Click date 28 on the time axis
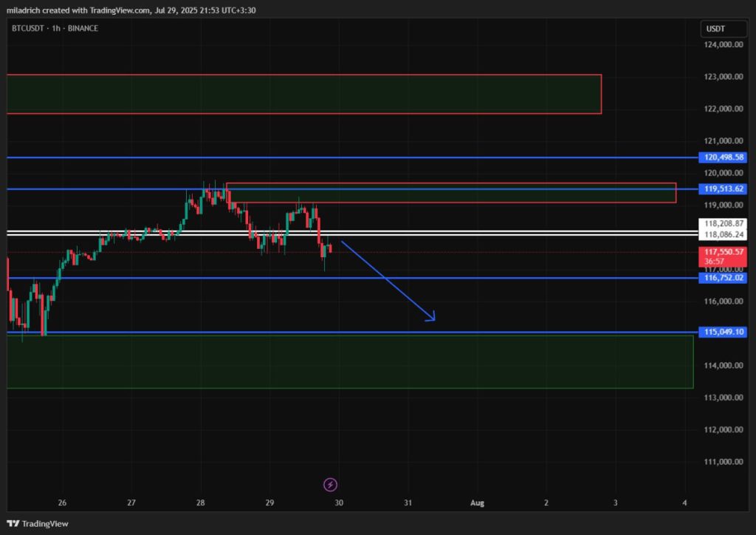756x535 pixels. (201, 503)
